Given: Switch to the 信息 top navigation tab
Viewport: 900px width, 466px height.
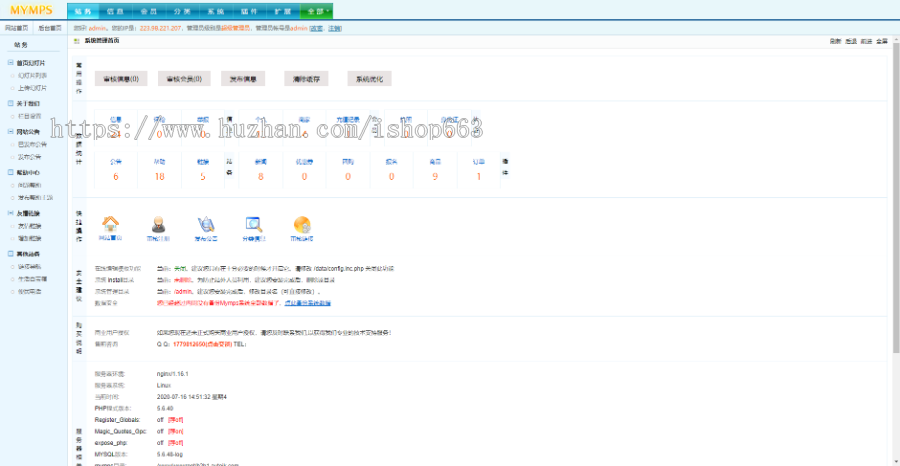Looking at the screenshot, I should pos(116,10).
